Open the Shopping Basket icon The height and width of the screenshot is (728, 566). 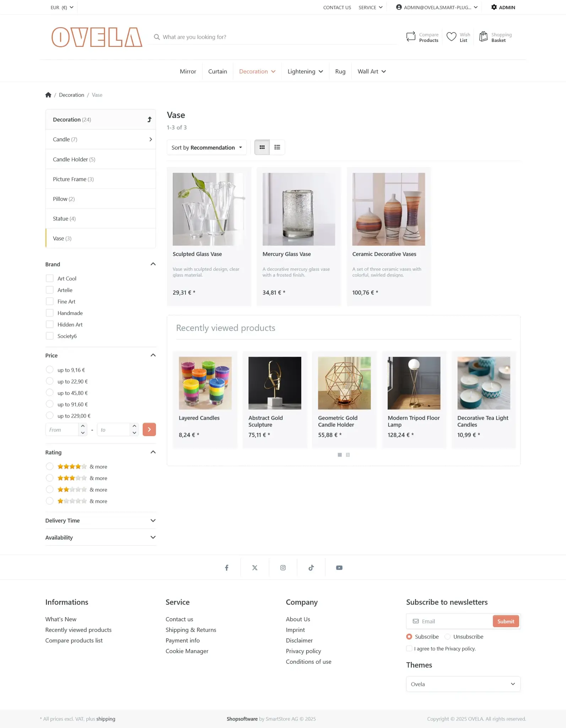(483, 37)
